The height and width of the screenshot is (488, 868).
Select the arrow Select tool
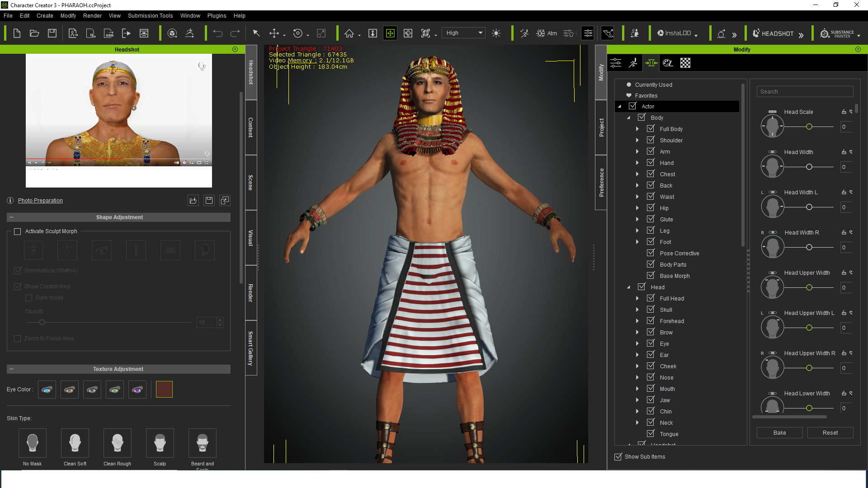(256, 33)
